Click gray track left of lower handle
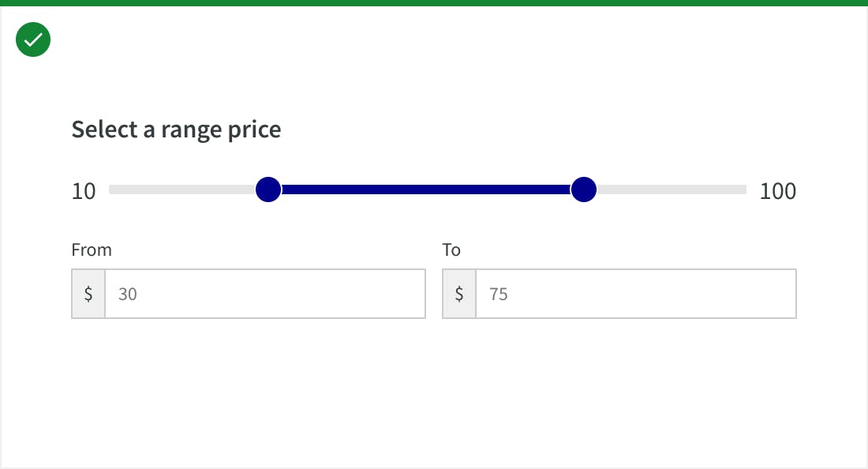868x469 pixels. coord(181,189)
